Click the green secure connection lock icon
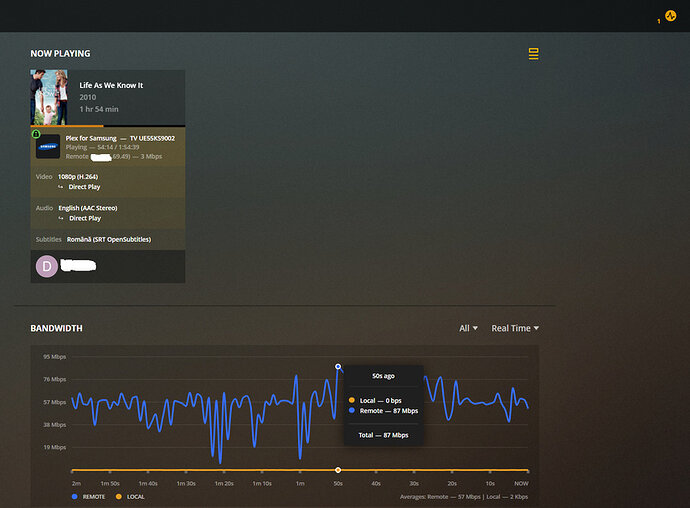Viewport: 690px width, 508px height. point(36,134)
